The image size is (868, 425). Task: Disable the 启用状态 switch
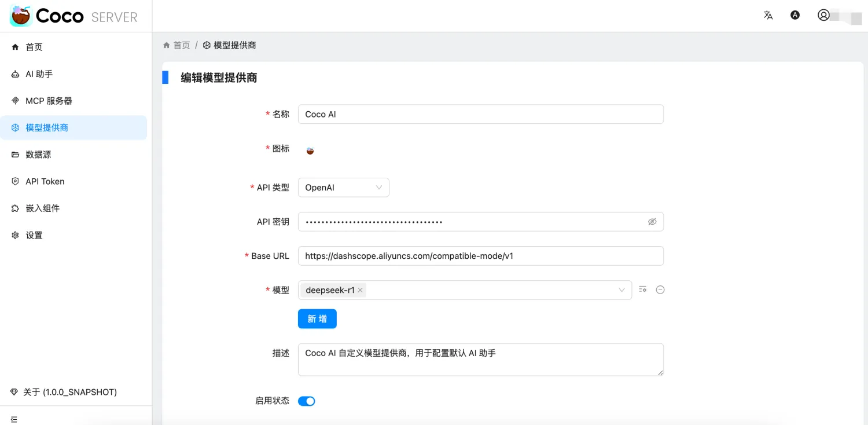click(x=307, y=401)
